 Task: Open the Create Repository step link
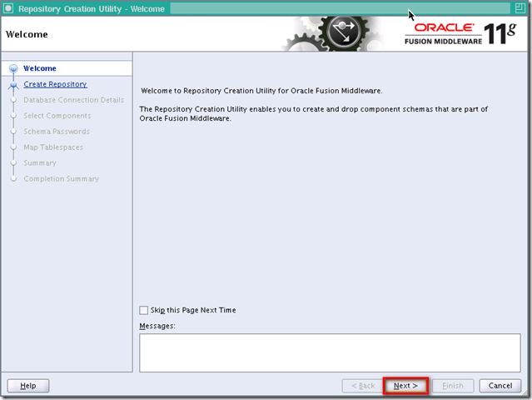[x=55, y=84]
